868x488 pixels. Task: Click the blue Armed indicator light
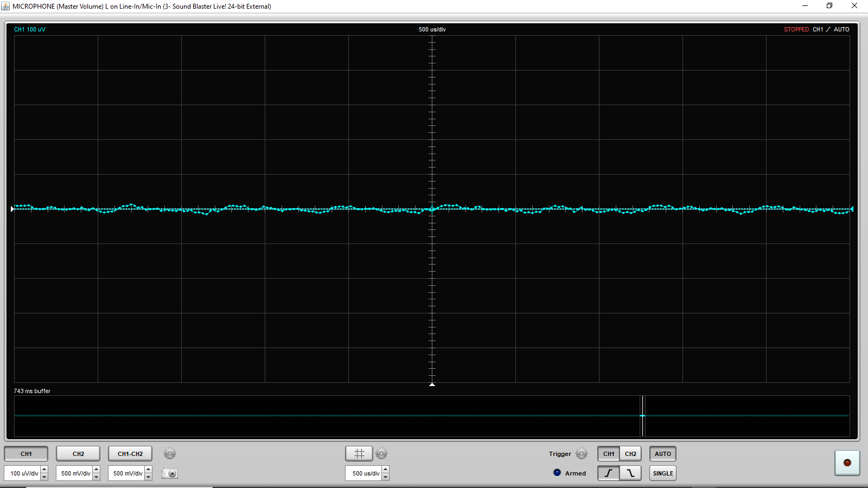tap(557, 473)
